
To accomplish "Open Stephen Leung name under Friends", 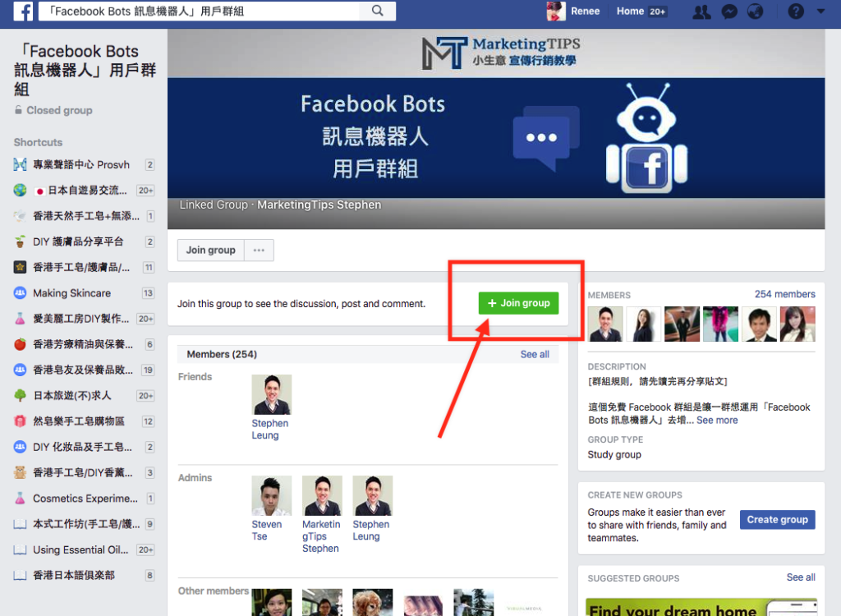I will (x=269, y=430).
